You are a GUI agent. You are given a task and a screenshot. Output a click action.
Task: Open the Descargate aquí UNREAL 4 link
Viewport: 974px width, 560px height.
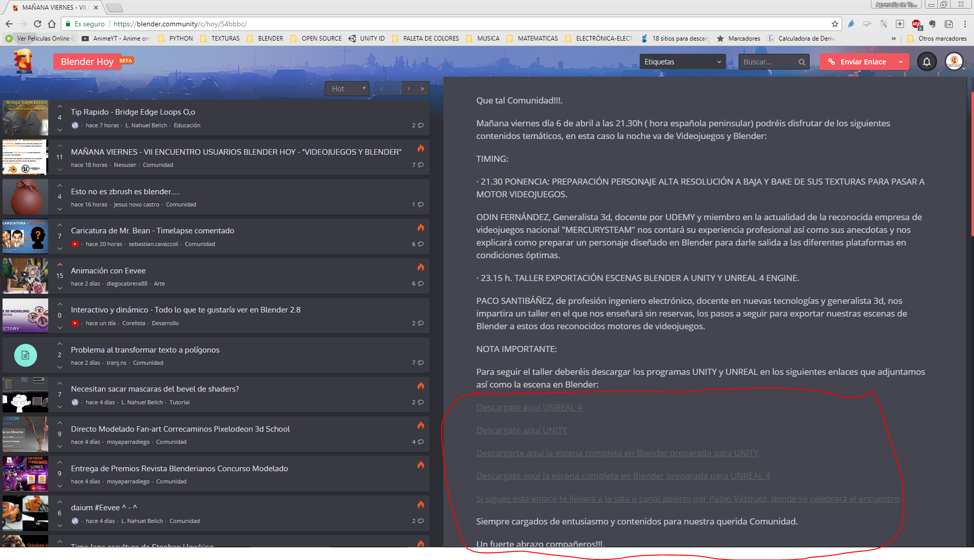[529, 407]
